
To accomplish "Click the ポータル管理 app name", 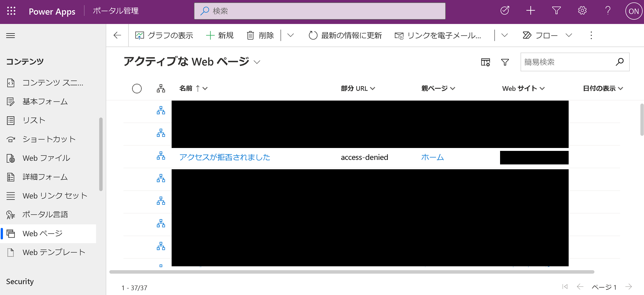I will [x=116, y=11].
